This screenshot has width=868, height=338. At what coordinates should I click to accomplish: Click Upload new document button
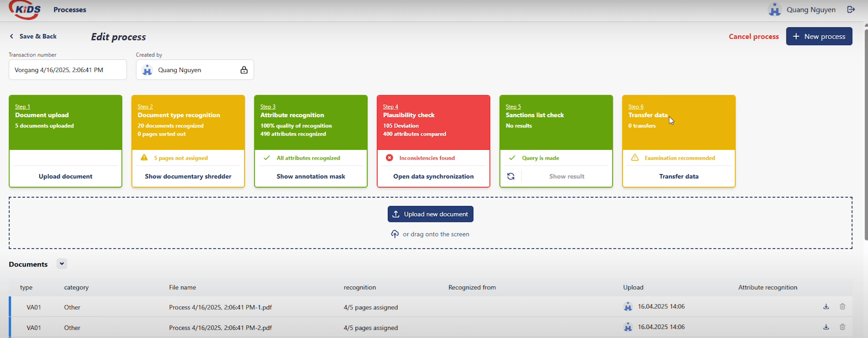click(x=430, y=214)
